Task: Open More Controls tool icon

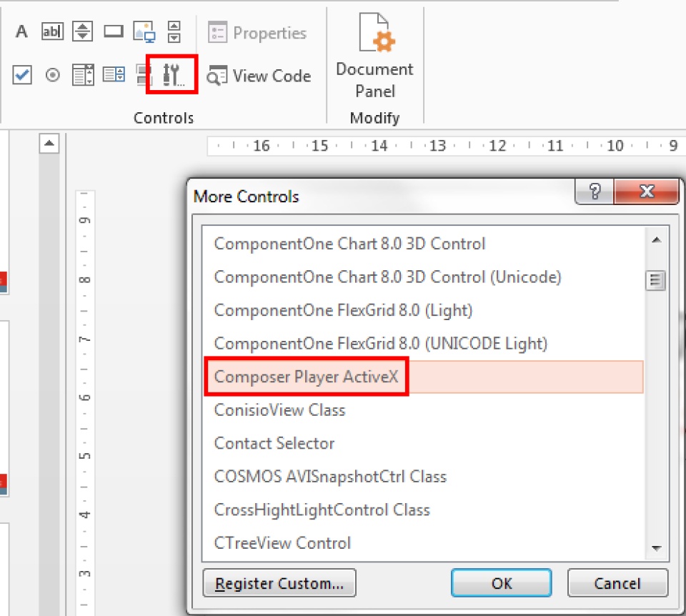Action: pyautogui.click(x=172, y=74)
